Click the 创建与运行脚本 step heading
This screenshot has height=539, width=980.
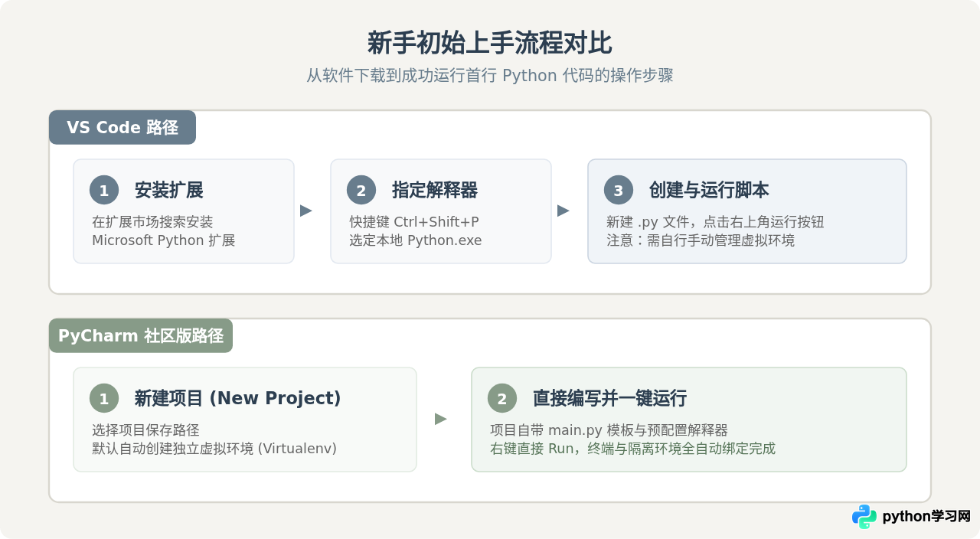pos(709,190)
